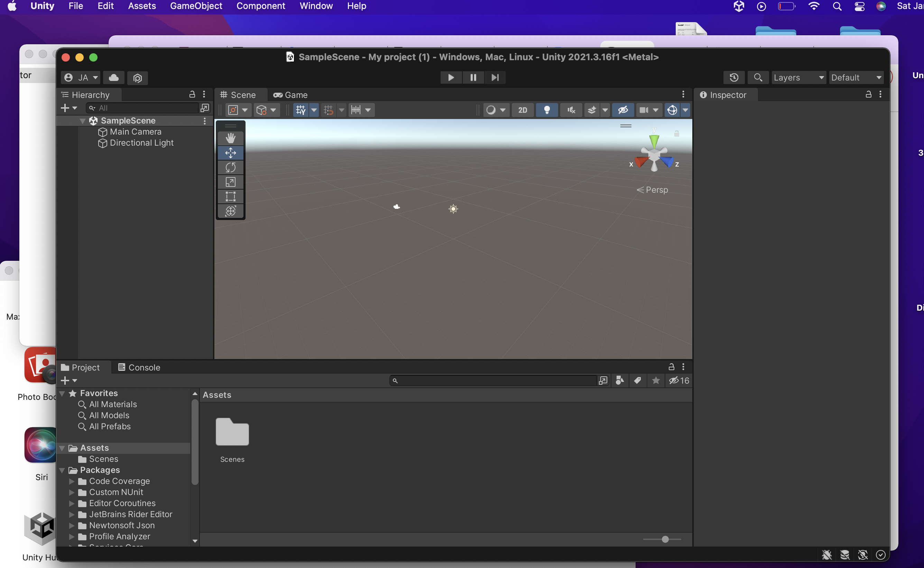
Task: Open the GameObject menu
Action: 196,6
